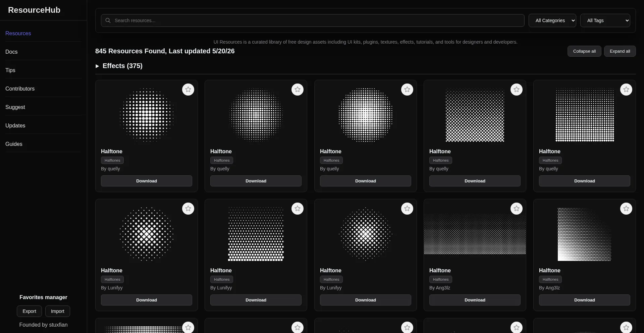644x333 pixels.
Task: Favorite the first Lunifyy diamond circle Halftone
Action: pos(188,209)
